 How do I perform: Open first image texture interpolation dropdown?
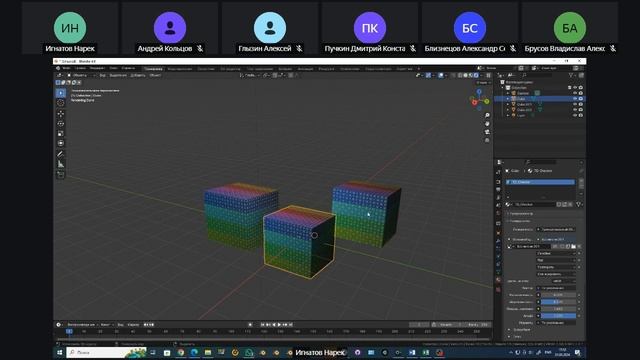pos(556,253)
